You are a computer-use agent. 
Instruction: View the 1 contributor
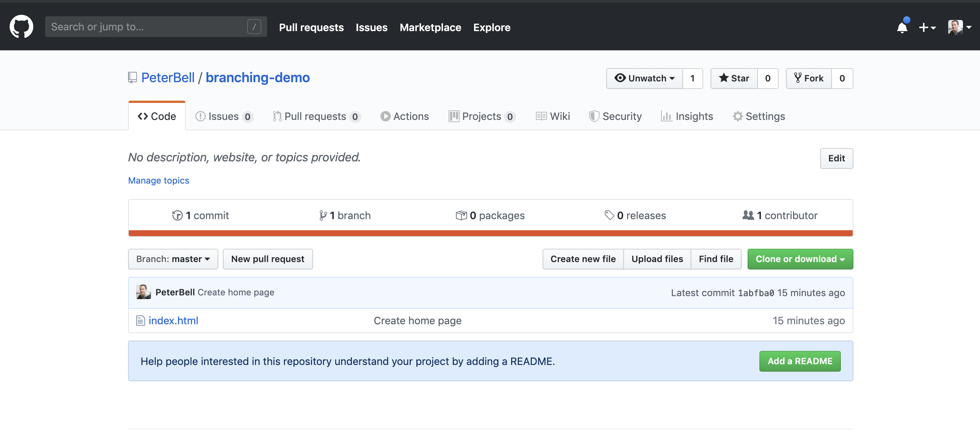pyautogui.click(x=779, y=215)
